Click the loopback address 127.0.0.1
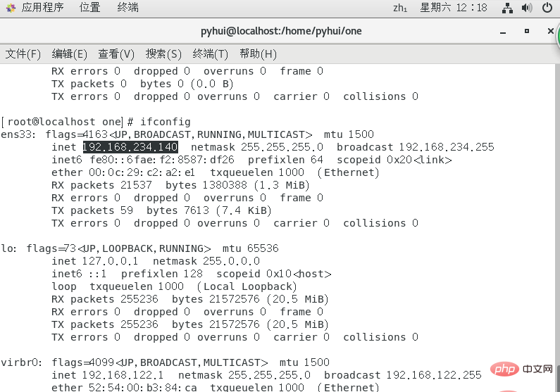 [110, 261]
